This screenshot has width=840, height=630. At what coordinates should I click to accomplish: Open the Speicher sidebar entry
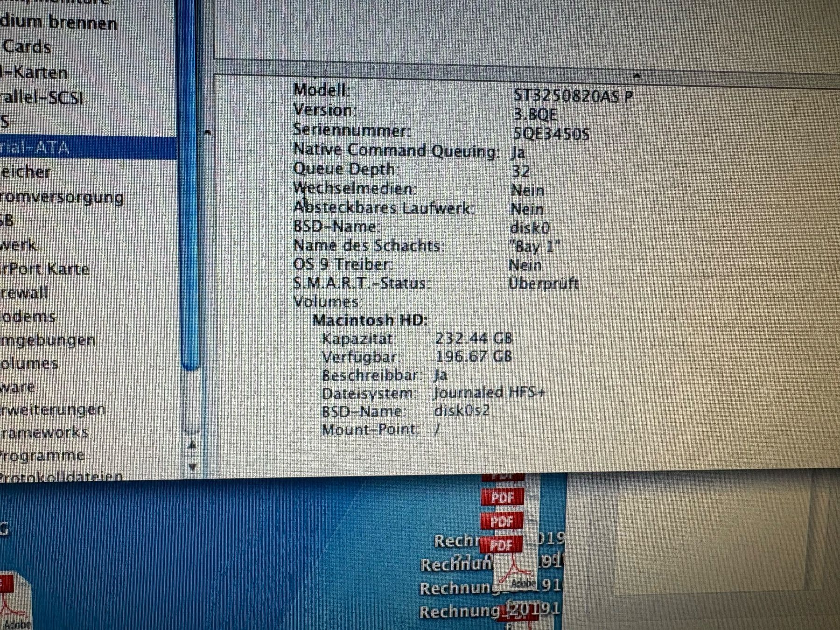point(25,172)
